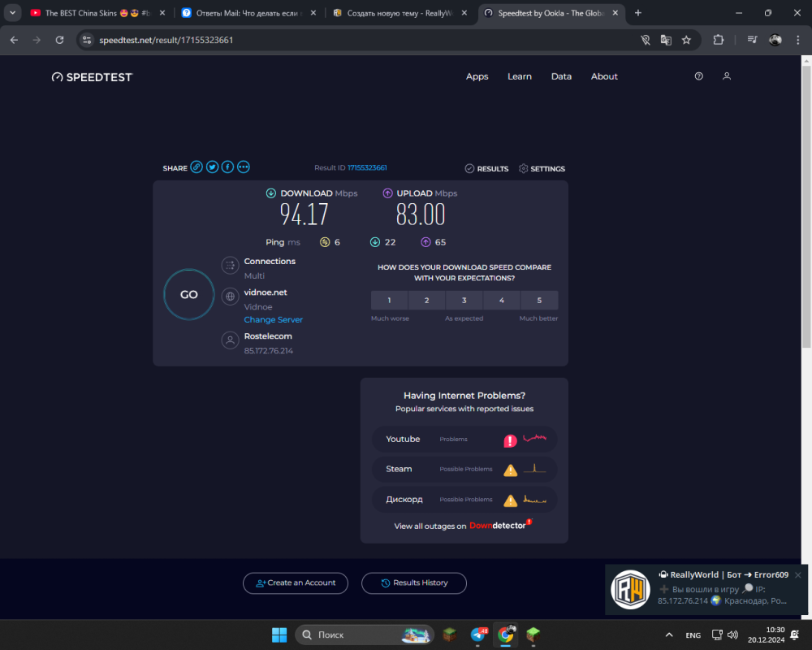
Task: Click the Rostelecom ISP user icon
Action: point(230,340)
